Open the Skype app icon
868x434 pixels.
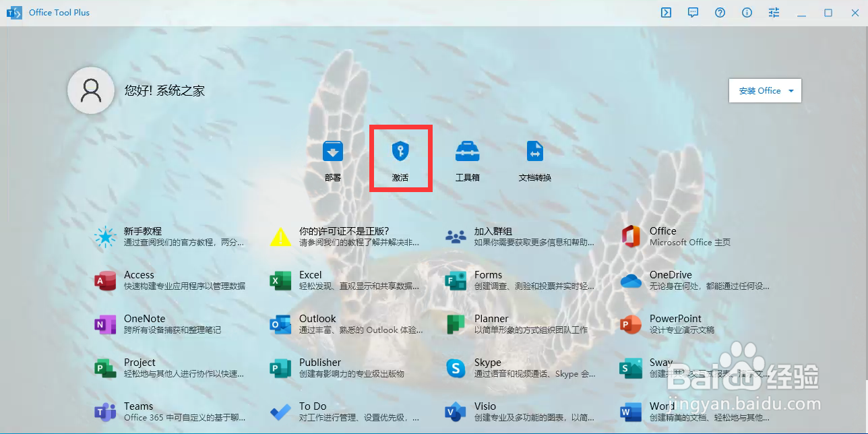click(x=456, y=368)
